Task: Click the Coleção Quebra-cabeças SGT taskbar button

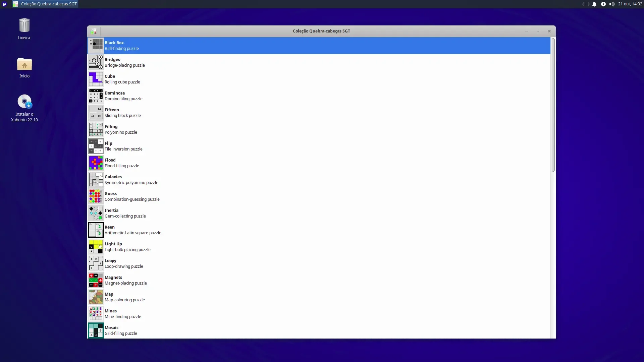Action: point(45,4)
